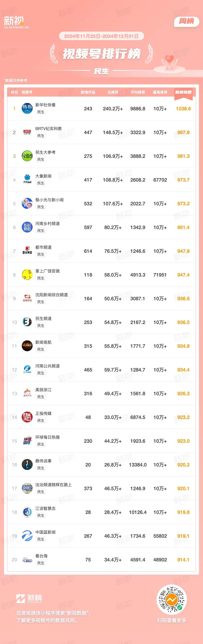Select the 正报传媒 red logo
The image size is (203, 644).
pos(27,417)
